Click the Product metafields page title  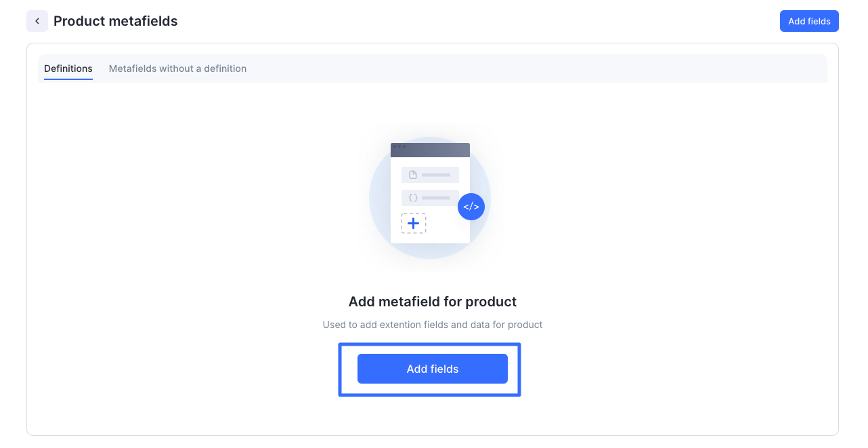[116, 21]
